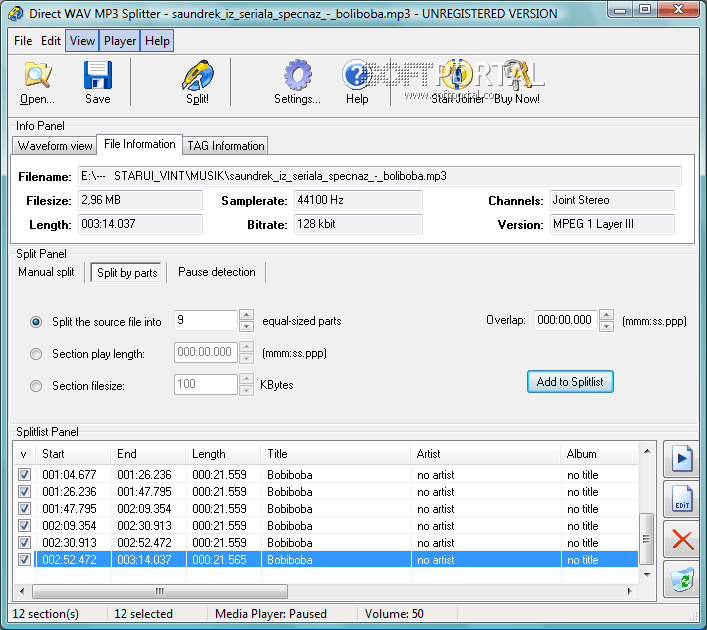Uncheck the row starting 001:26.236
This screenshot has height=630, width=707.
pyautogui.click(x=24, y=492)
